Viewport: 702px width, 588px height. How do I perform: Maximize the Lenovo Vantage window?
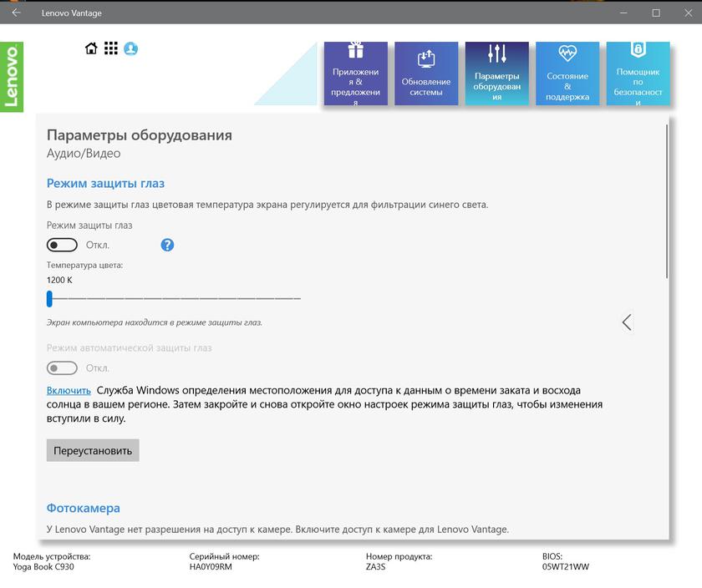click(656, 13)
